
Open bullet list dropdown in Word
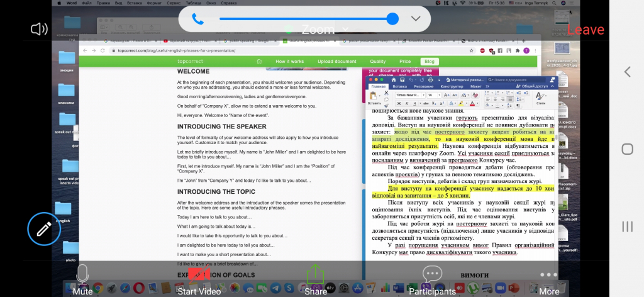point(492,93)
